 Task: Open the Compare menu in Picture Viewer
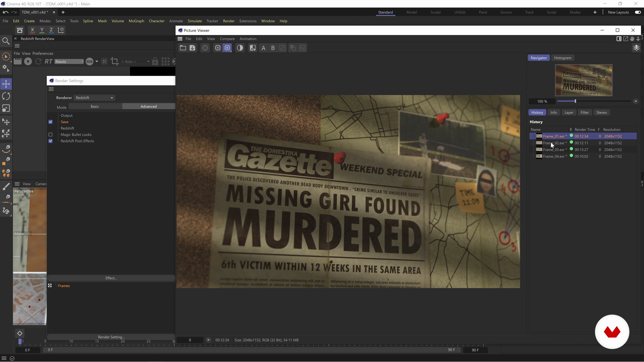(227, 39)
